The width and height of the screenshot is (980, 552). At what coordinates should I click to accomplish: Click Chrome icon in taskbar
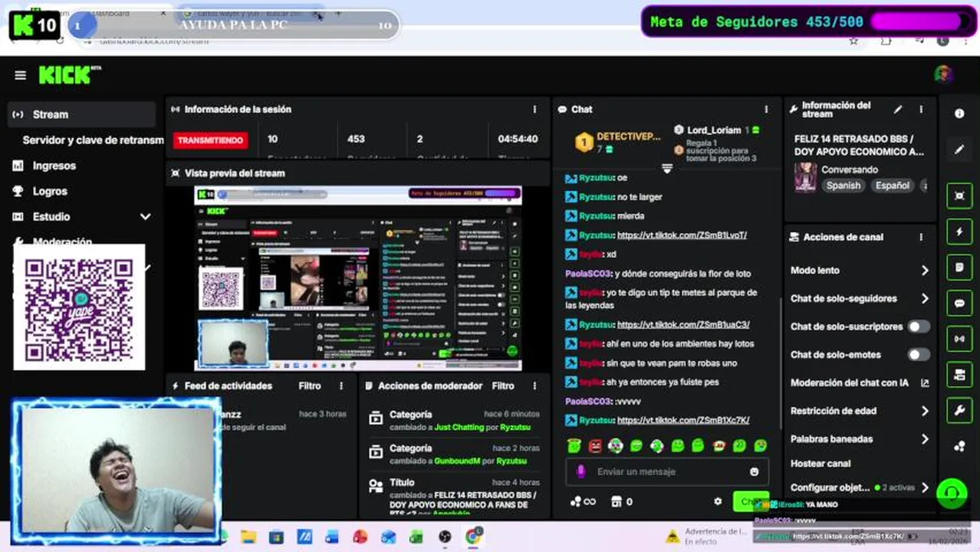473,537
